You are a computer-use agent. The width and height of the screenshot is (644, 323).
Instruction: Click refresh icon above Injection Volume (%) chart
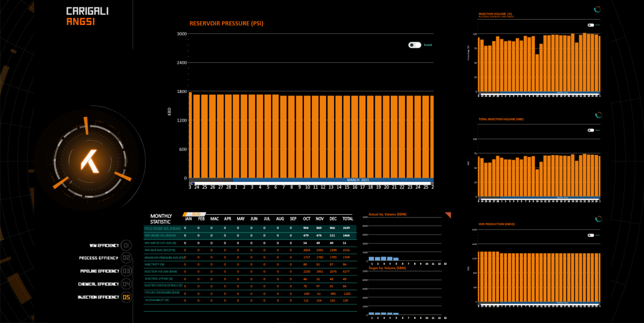pyautogui.click(x=597, y=9)
